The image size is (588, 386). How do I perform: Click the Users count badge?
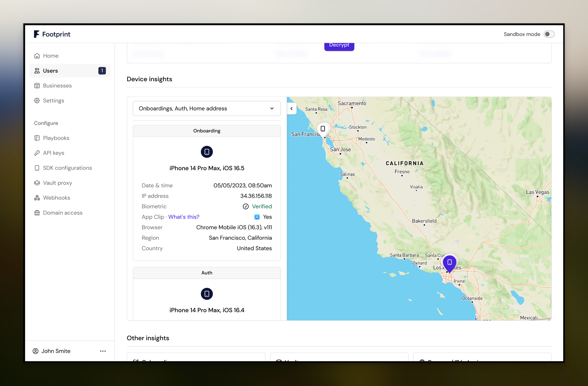(x=102, y=71)
